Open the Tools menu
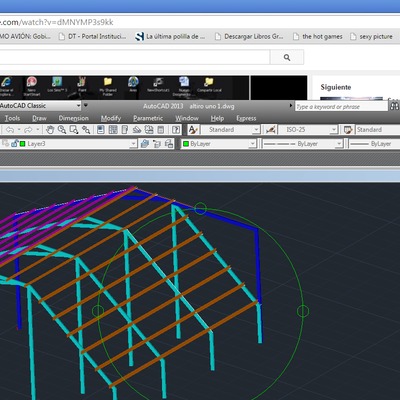 pos(12,118)
